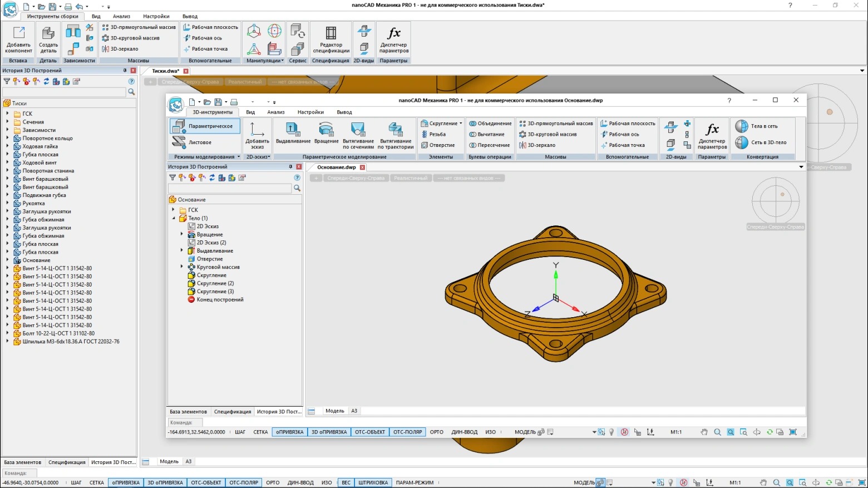This screenshot has height=488, width=868.
Task: Open the Анализ tab in the Основание window
Action: (275, 112)
